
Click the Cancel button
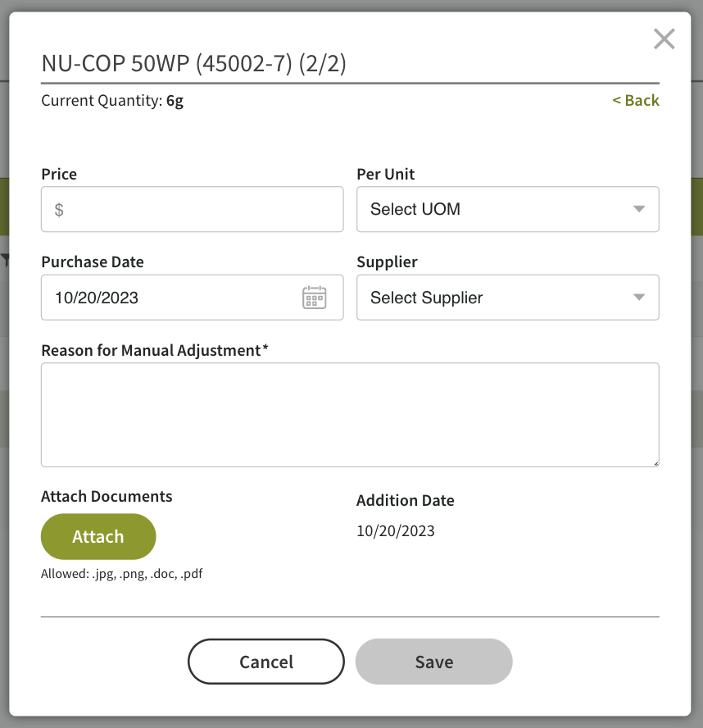[265, 662]
